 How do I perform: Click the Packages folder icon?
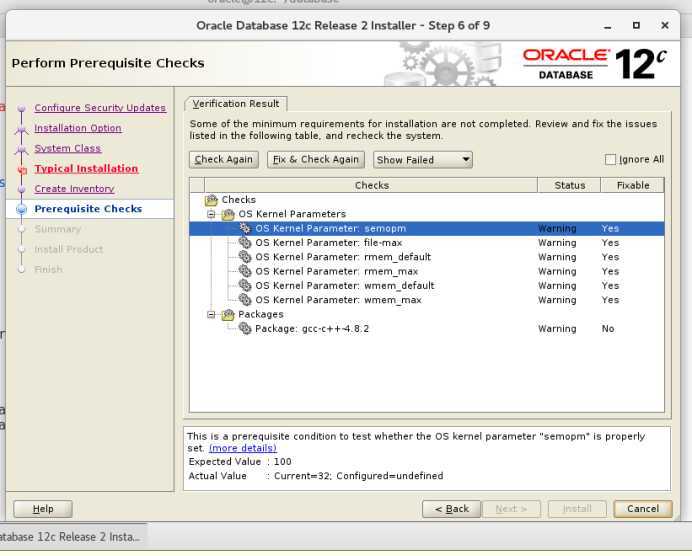coord(228,314)
